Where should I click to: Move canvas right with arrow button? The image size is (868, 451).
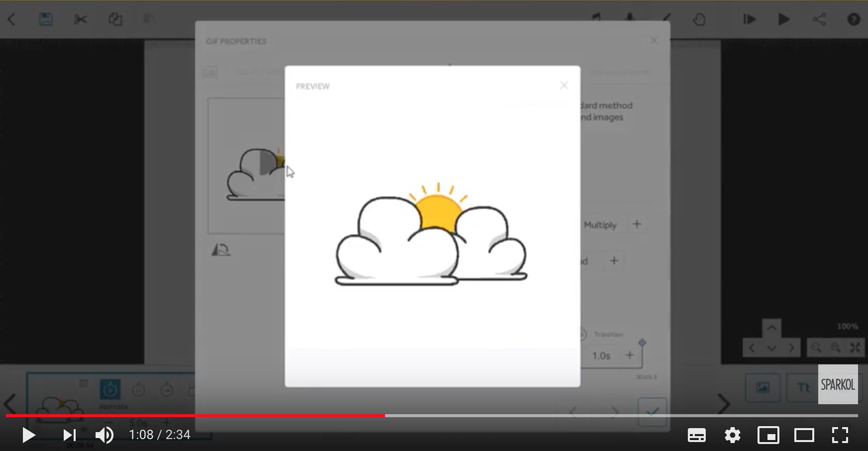(791, 347)
